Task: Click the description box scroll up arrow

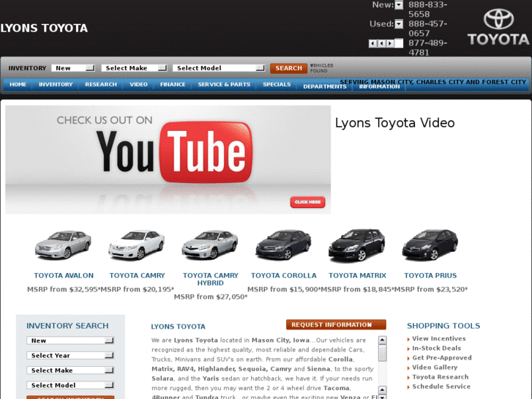Action: point(382,340)
